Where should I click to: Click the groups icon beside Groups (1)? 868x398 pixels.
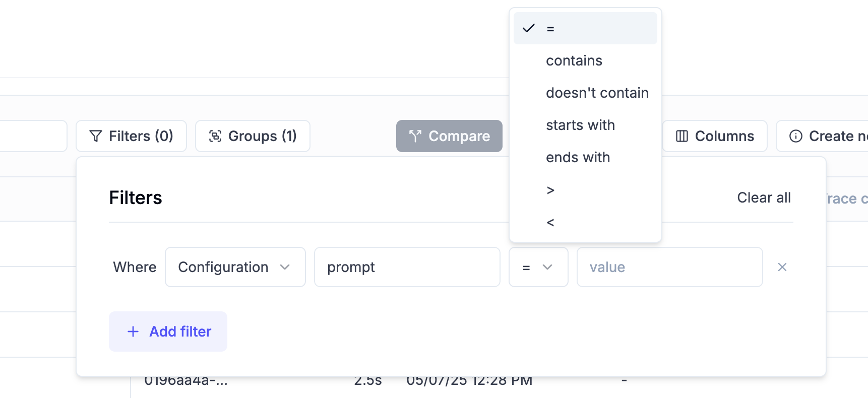pos(215,136)
